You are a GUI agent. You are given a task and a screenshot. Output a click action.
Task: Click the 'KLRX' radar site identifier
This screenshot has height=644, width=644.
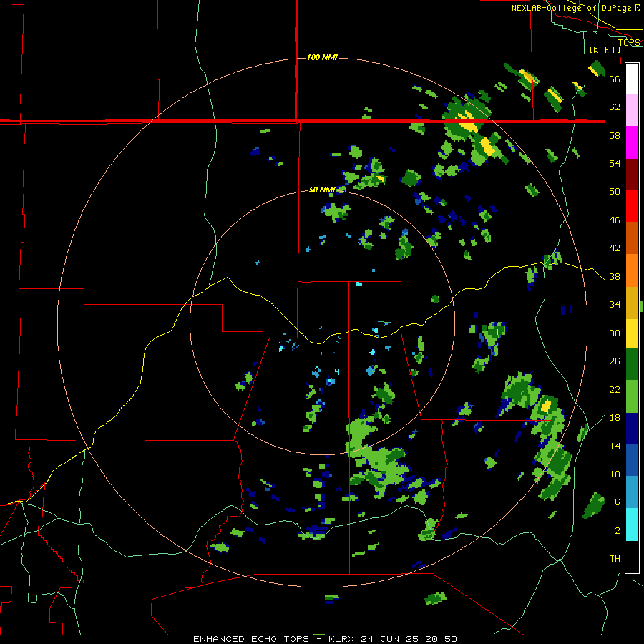pos(341,639)
